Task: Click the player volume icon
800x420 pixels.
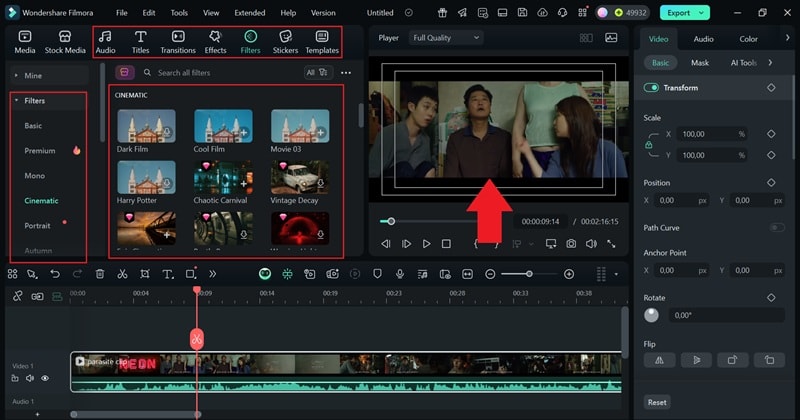Action: pos(591,244)
